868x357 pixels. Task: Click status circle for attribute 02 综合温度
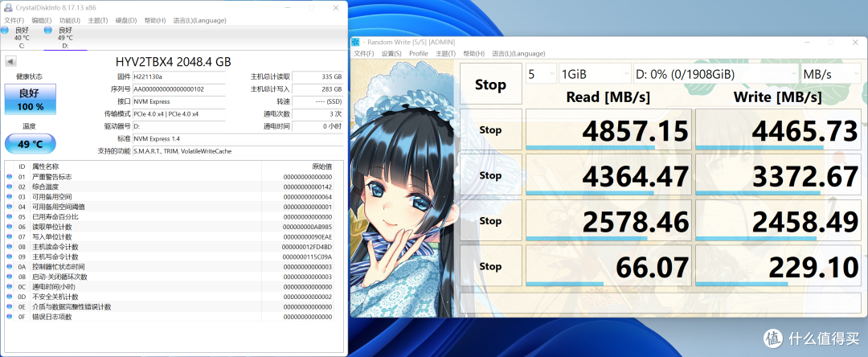9,187
